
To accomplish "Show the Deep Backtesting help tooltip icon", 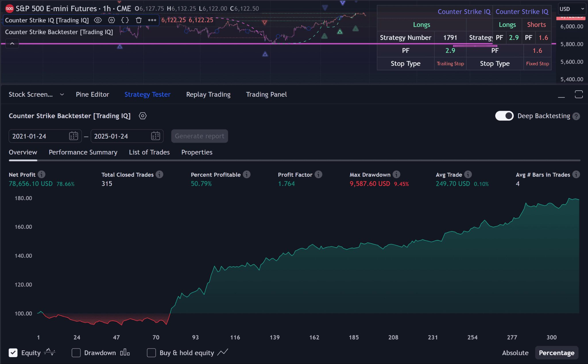I will (x=576, y=116).
